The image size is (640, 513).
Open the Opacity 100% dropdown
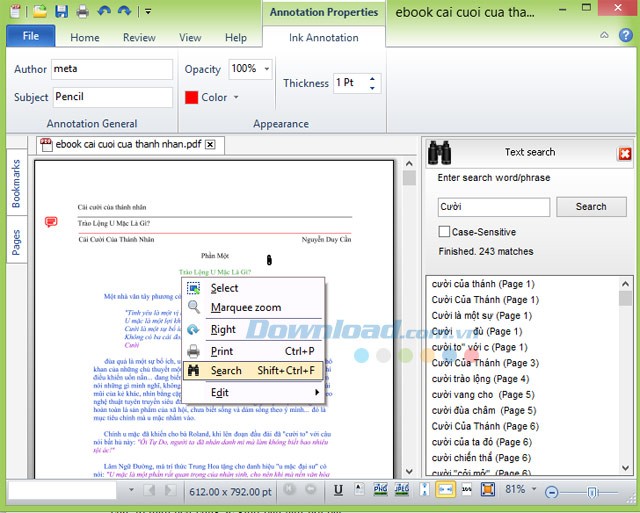pyautogui.click(x=267, y=69)
